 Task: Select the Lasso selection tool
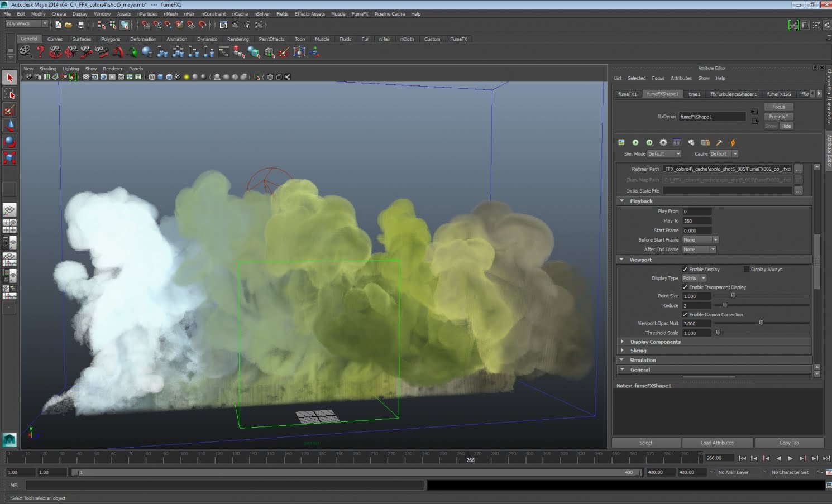click(x=9, y=94)
